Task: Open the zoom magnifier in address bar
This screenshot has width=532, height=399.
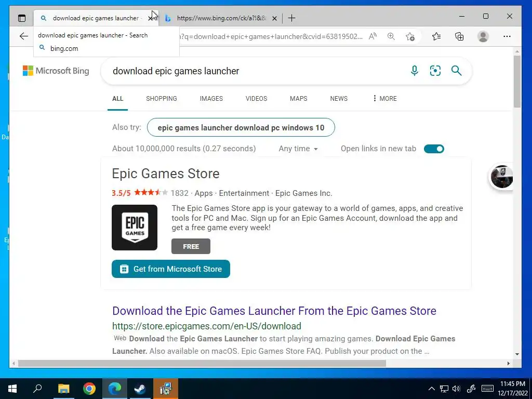Action: click(x=391, y=36)
